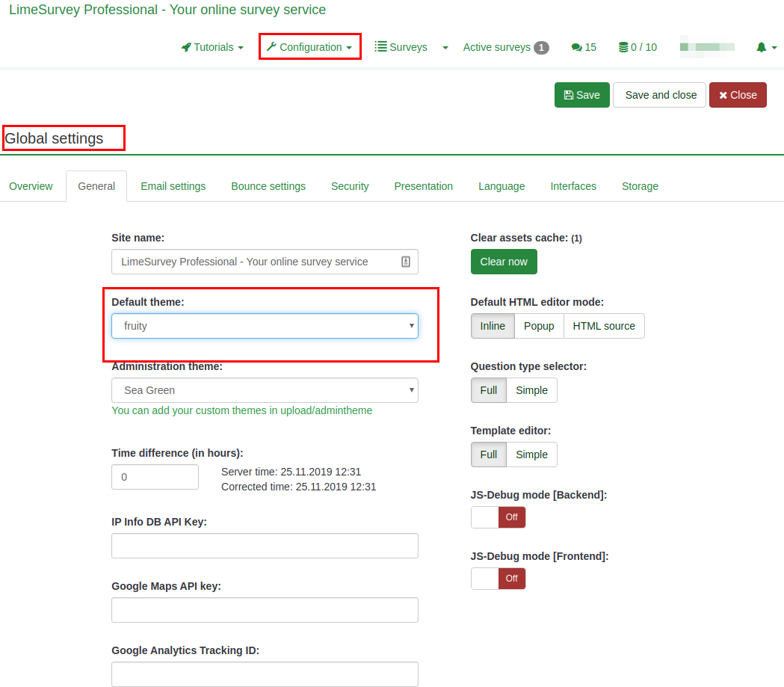Screen dimensions: 784x687
Task: Toggle JS-Debug mode Frontend switch
Action: (x=498, y=579)
